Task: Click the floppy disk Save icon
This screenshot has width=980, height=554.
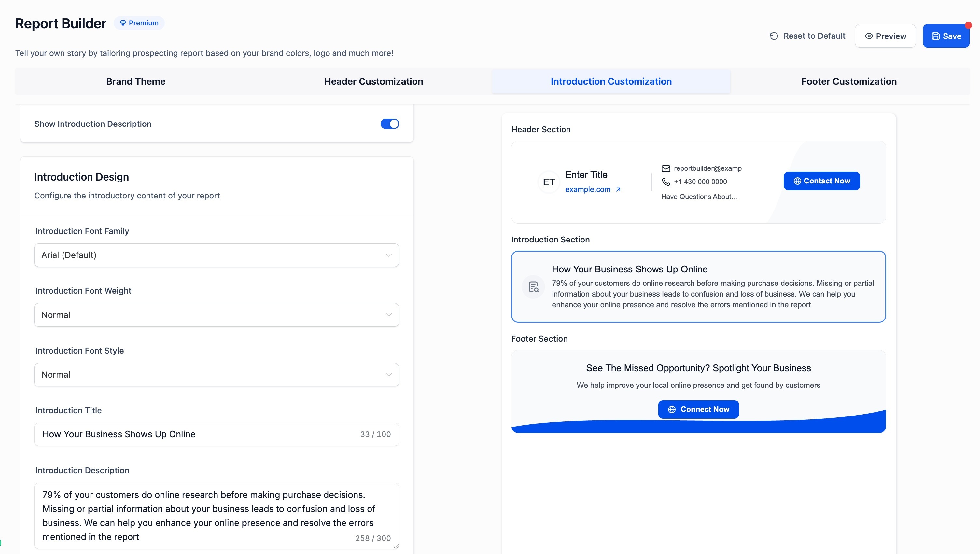Action: tap(935, 36)
